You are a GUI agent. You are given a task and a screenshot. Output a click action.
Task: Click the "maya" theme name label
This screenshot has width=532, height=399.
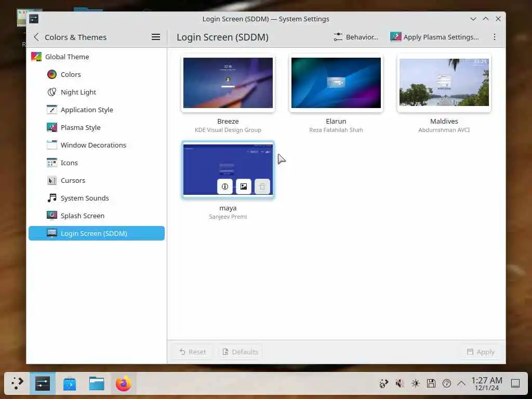coord(228,208)
